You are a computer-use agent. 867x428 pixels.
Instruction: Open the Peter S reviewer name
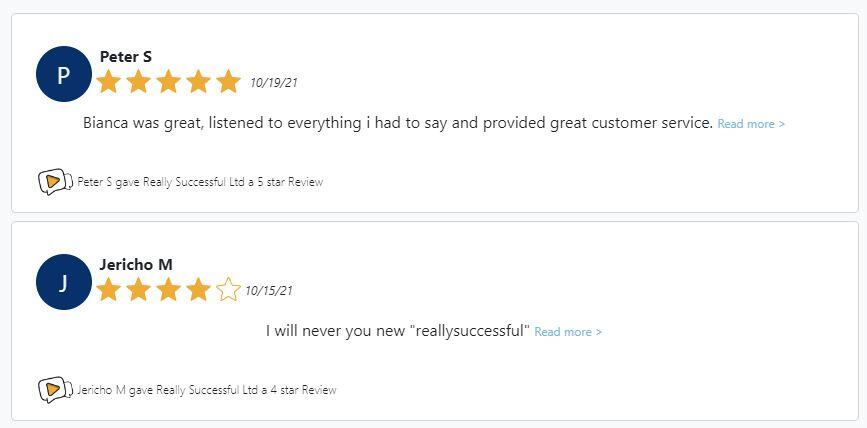click(x=126, y=57)
